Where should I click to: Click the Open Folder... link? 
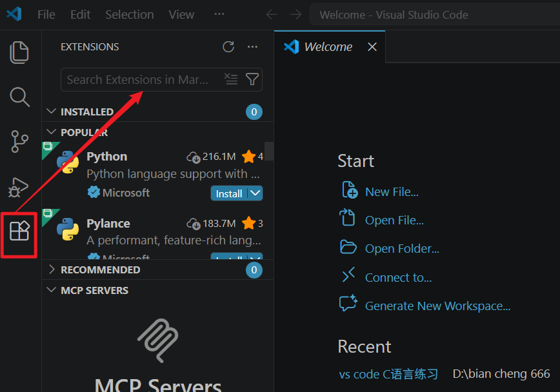402,248
